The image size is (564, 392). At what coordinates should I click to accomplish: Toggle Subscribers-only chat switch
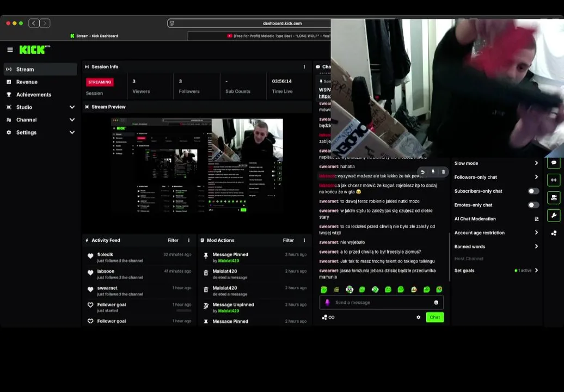[x=534, y=191]
